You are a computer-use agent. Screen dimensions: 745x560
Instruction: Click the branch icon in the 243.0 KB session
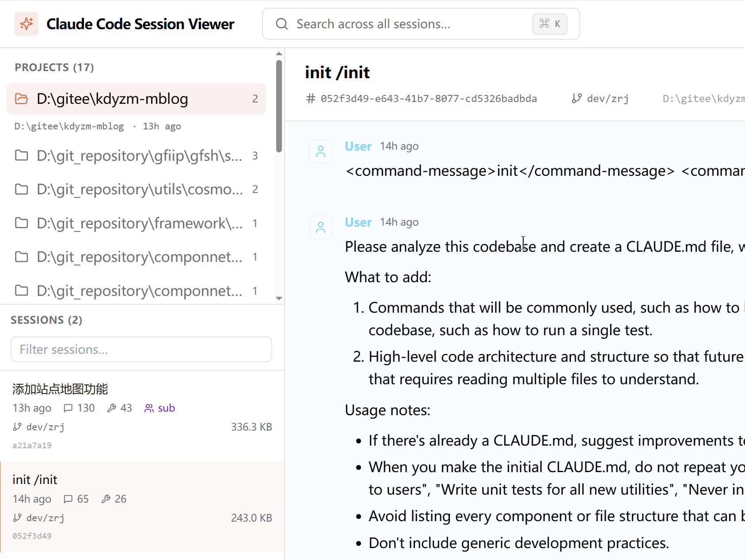tap(17, 518)
